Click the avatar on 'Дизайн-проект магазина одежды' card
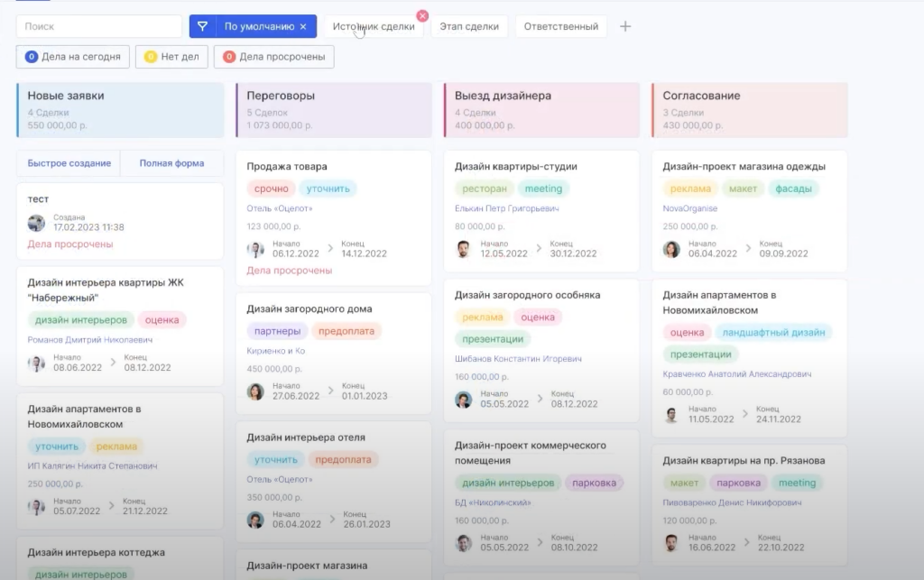The height and width of the screenshot is (580, 924). 672,249
